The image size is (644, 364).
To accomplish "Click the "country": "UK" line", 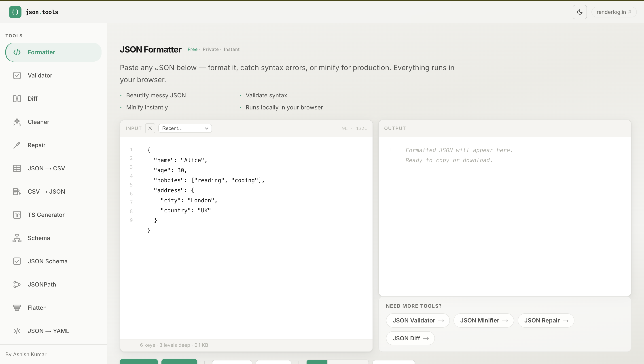I will click(185, 211).
